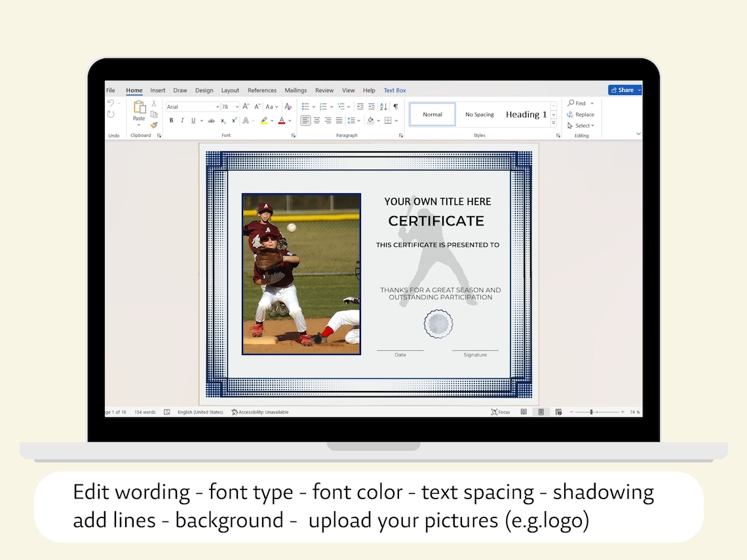This screenshot has height=560, width=747.
Task: Toggle the underline formatting button
Action: pyautogui.click(x=193, y=120)
